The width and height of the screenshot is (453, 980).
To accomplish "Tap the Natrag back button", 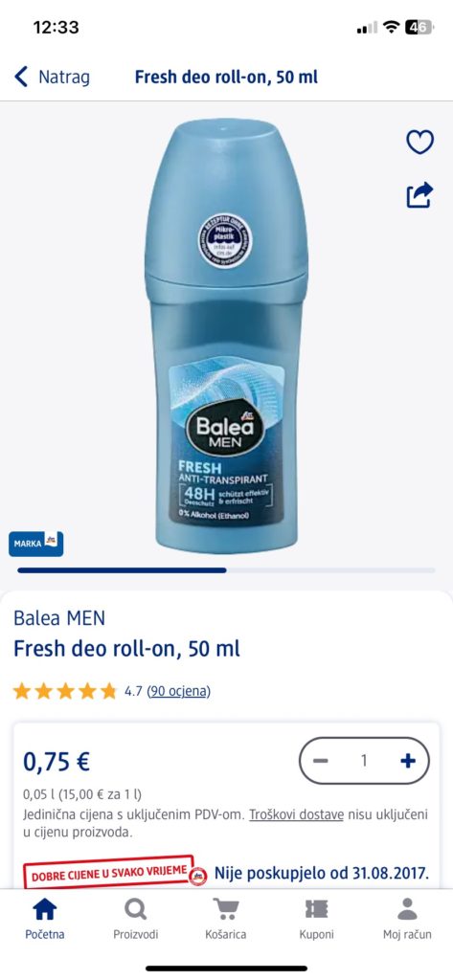I will click(x=52, y=77).
